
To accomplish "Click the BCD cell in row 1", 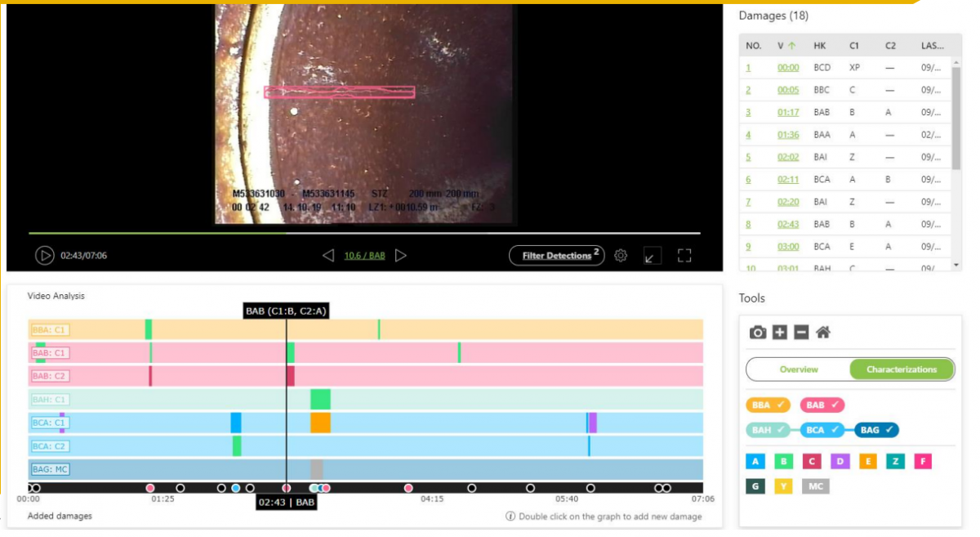I will click(x=822, y=68).
